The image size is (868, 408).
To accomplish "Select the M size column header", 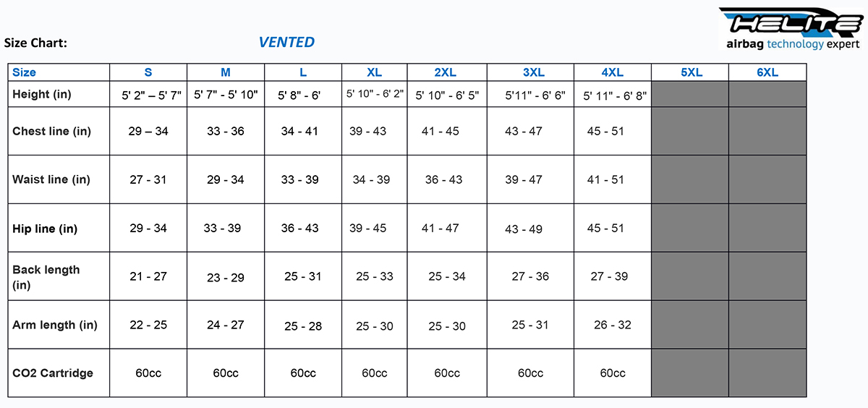I will tap(226, 72).
